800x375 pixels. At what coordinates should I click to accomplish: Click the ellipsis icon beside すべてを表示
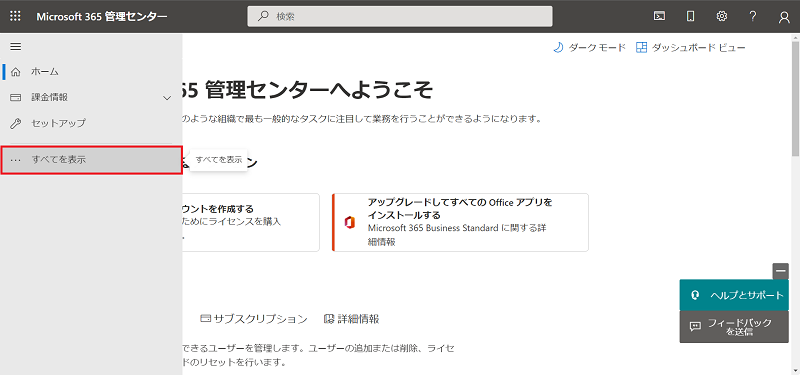(x=16, y=160)
